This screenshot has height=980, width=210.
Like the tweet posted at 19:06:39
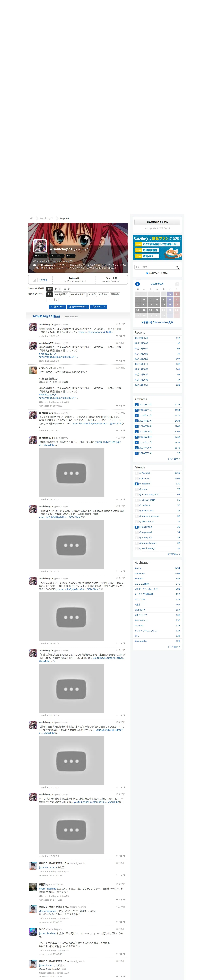124,361
